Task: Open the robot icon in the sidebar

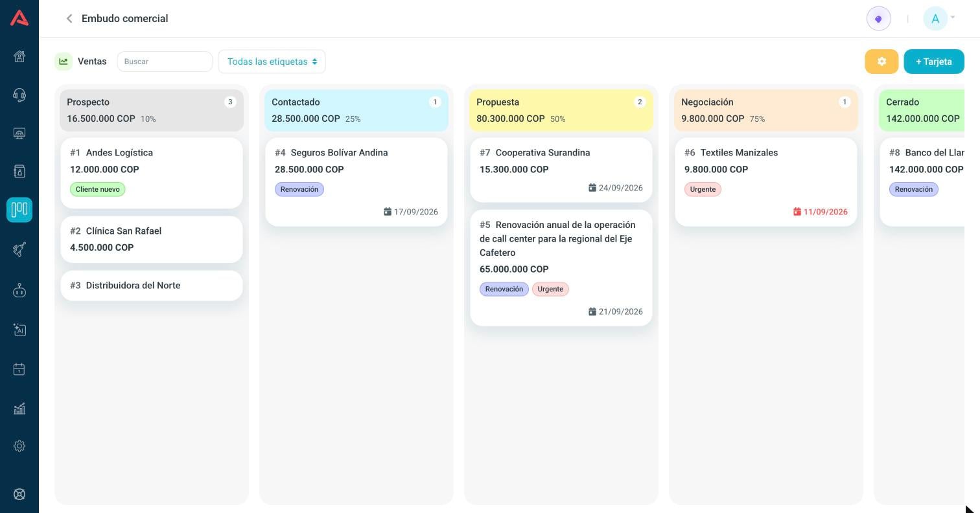Action: (x=19, y=290)
